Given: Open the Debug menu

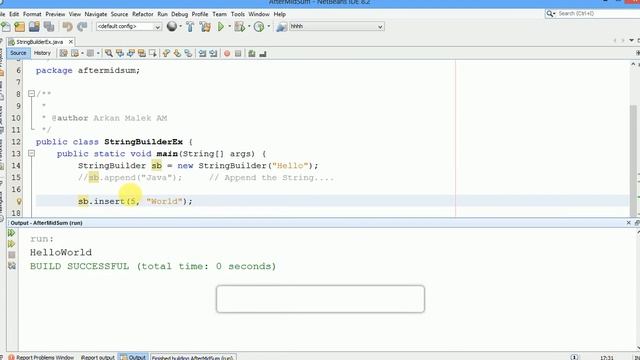Looking at the screenshot, I should coord(179,14).
